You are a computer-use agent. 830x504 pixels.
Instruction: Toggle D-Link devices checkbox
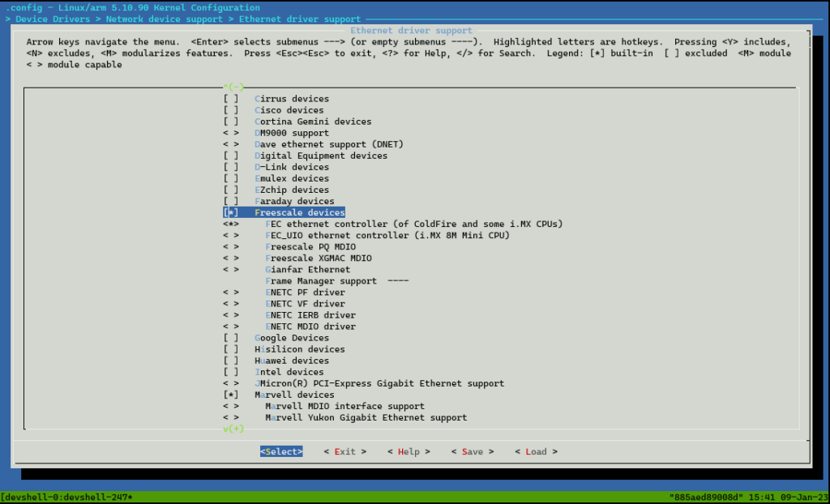point(230,167)
